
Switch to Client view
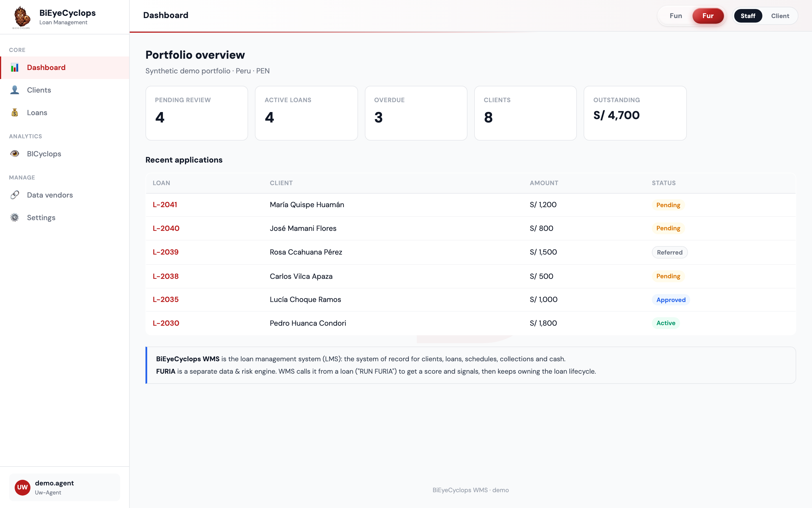[x=780, y=16]
